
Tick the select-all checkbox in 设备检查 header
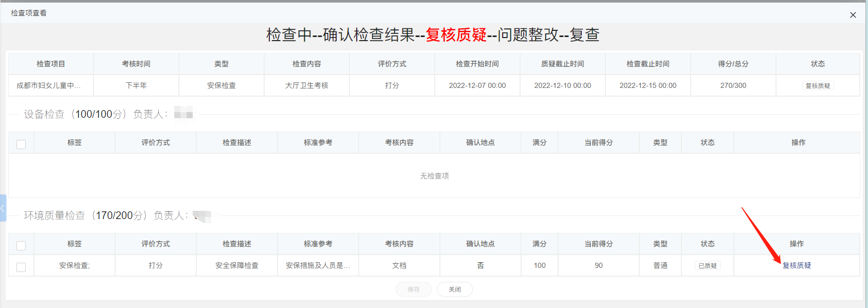coord(21,144)
